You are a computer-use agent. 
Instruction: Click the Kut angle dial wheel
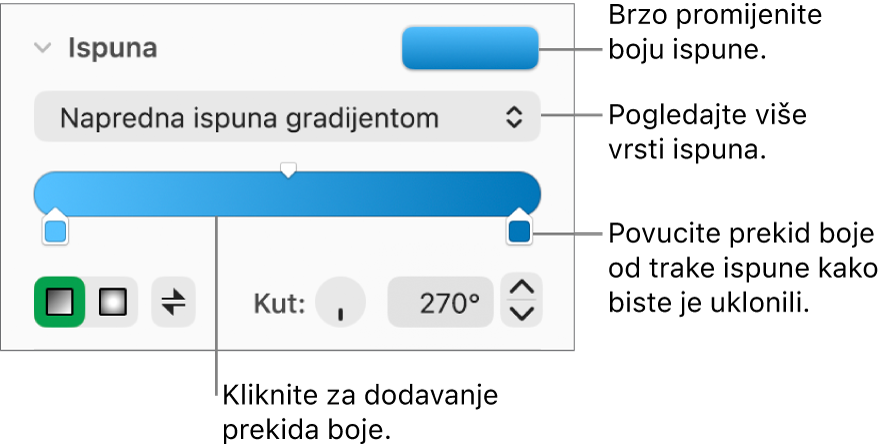click(340, 302)
